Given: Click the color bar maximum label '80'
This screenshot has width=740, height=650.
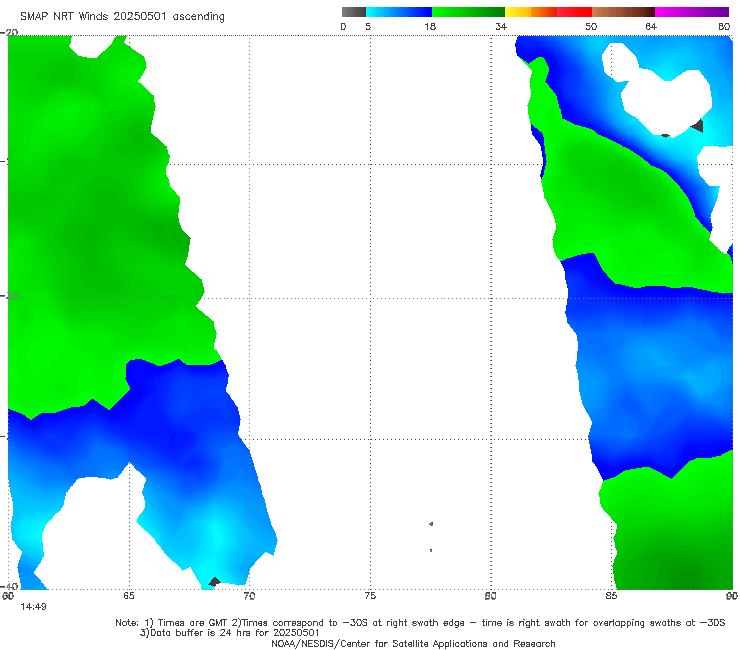Looking at the screenshot, I should [x=724, y=27].
